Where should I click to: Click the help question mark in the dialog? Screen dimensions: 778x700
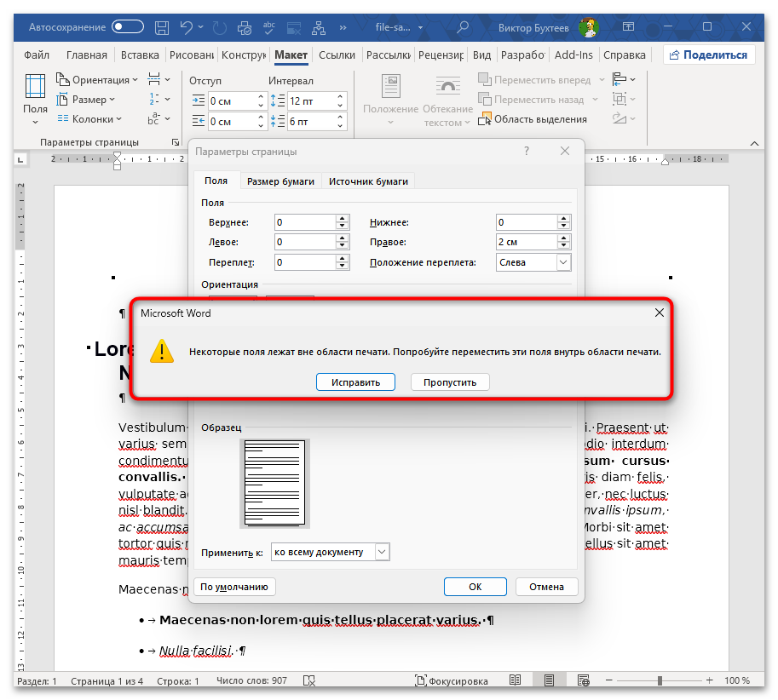point(527,151)
